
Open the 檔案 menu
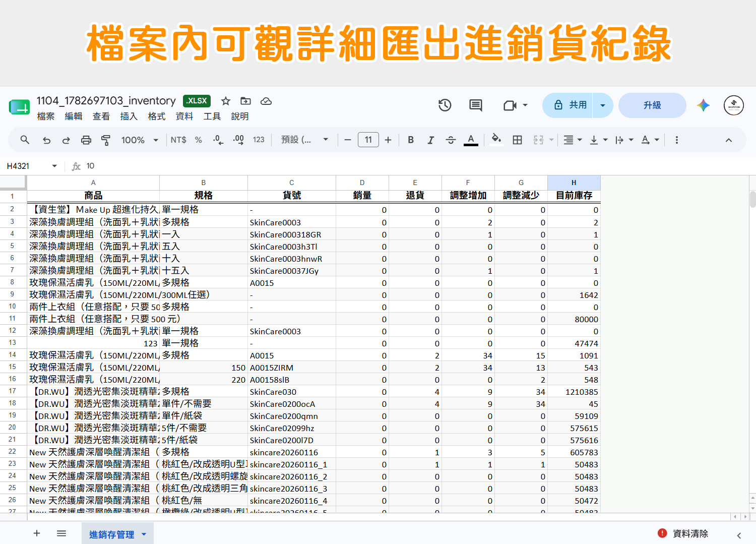pyautogui.click(x=46, y=116)
